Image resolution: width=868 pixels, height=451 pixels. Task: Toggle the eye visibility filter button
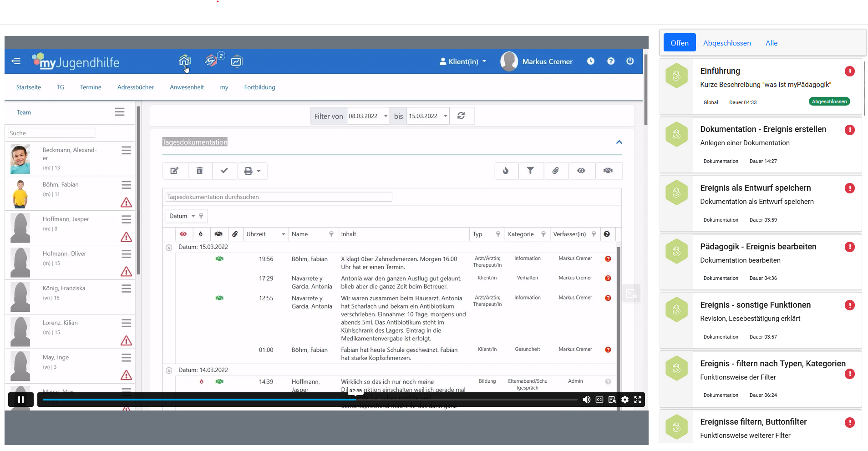pyautogui.click(x=581, y=171)
